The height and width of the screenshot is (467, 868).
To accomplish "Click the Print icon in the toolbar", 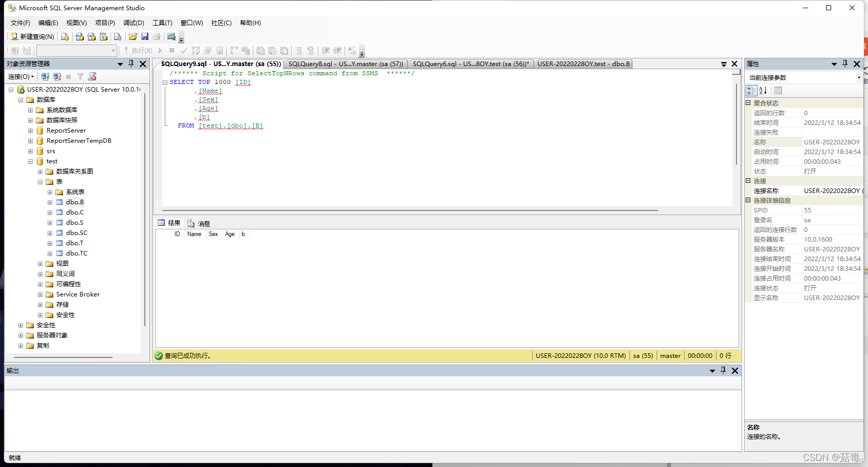I will (x=157, y=36).
